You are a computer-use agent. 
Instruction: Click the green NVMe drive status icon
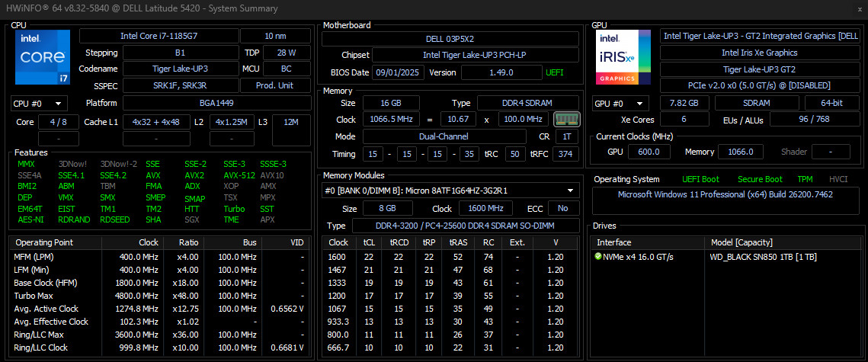pos(598,257)
